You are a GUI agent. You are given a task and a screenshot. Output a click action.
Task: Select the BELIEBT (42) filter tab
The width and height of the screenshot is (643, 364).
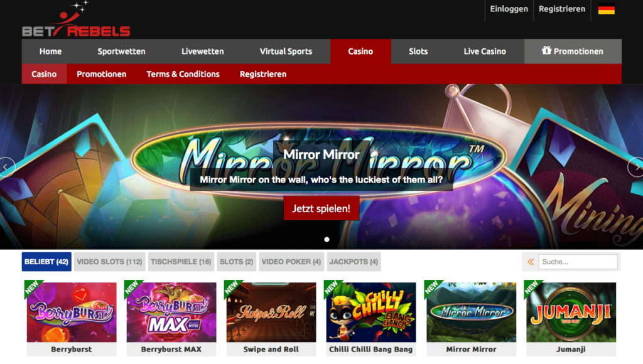point(46,262)
